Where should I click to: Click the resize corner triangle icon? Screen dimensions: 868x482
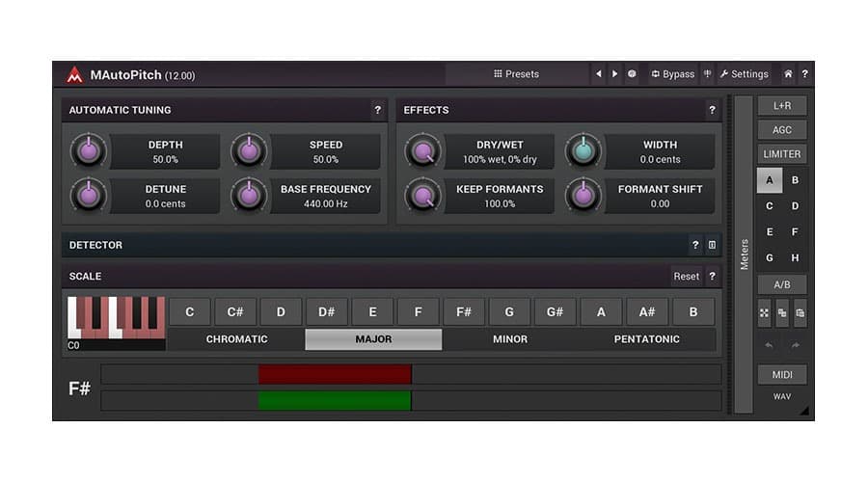(804, 410)
